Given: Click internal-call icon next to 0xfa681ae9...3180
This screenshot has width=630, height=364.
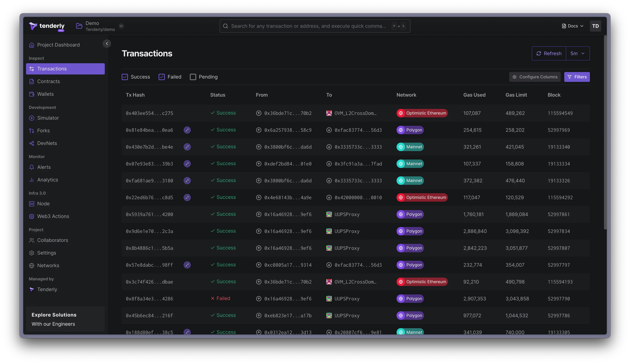Looking at the screenshot, I should [187, 181].
